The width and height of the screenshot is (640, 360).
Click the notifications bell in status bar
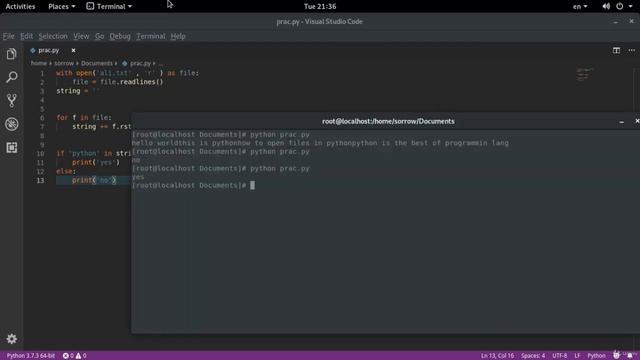coord(630,356)
